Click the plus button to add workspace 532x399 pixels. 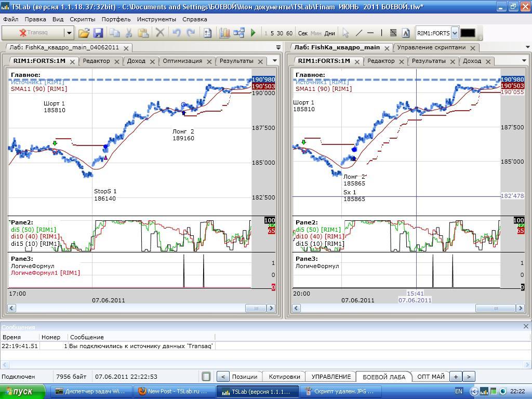click(455, 377)
